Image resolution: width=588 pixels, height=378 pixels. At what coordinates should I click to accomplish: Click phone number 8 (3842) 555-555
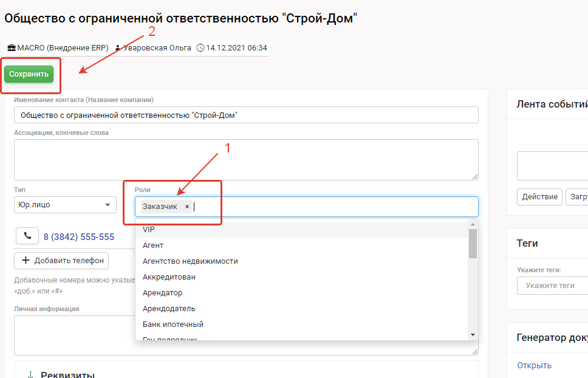[78, 237]
